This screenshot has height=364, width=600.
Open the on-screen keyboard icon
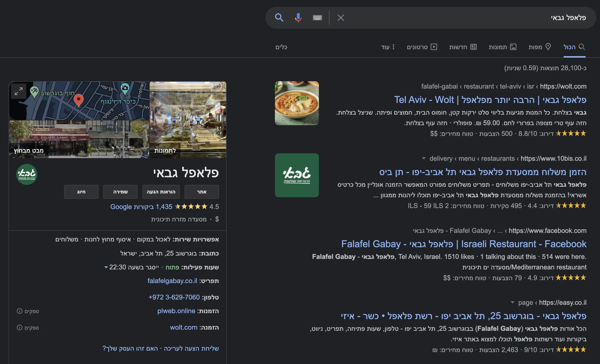pos(317,17)
